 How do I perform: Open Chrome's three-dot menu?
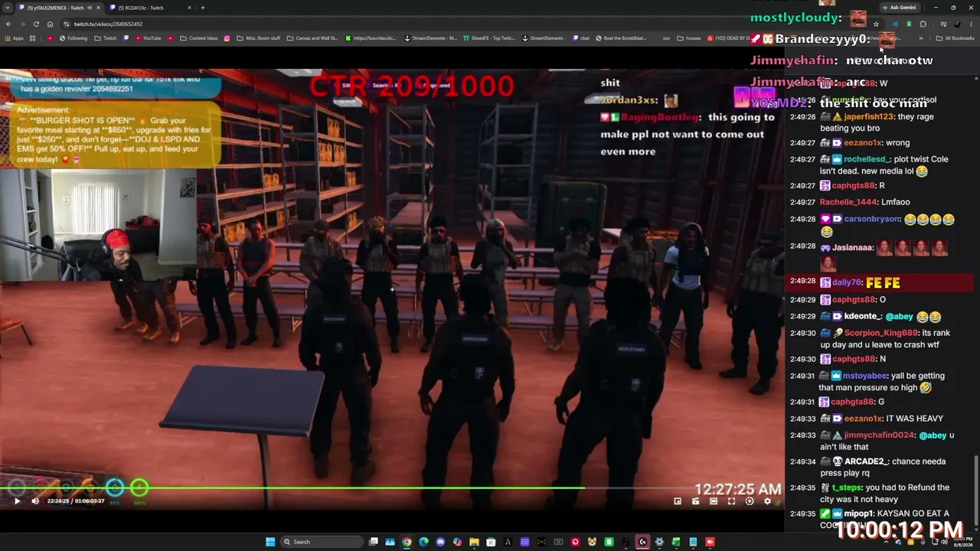(971, 24)
